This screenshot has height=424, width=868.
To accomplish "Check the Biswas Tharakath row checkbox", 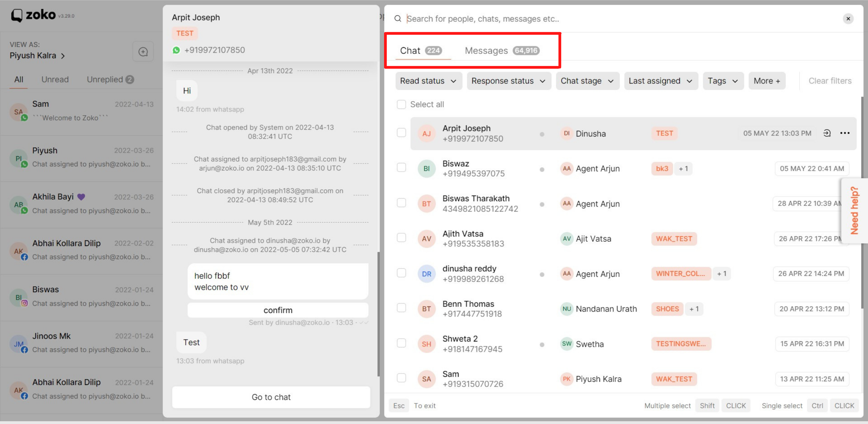I will (x=401, y=202).
